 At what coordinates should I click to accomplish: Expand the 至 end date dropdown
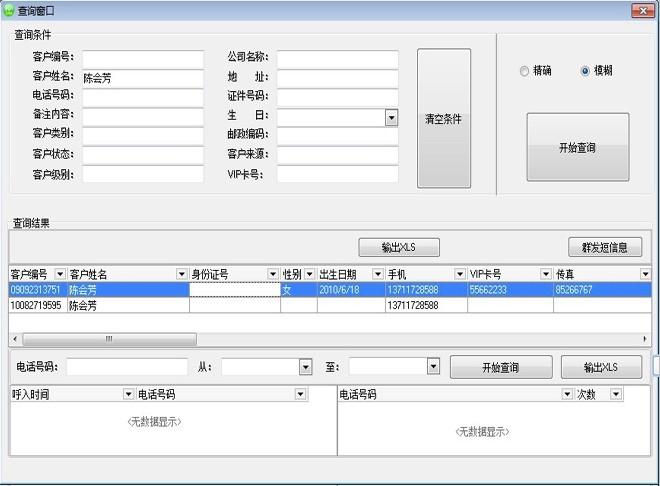pos(433,367)
